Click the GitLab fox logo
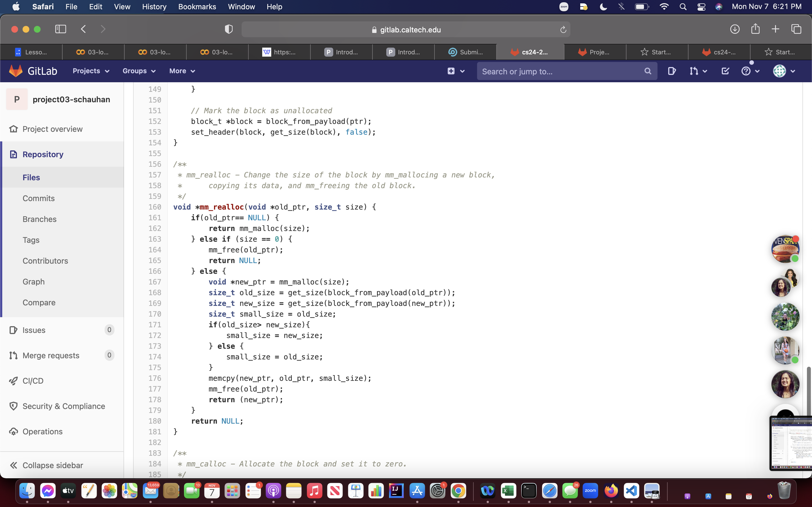Viewport: 812px width, 507px height. (16, 71)
